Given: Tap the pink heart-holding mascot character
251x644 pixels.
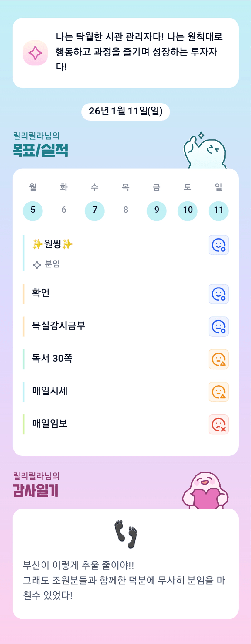Looking at the screenshot, I should pos(205,490).
